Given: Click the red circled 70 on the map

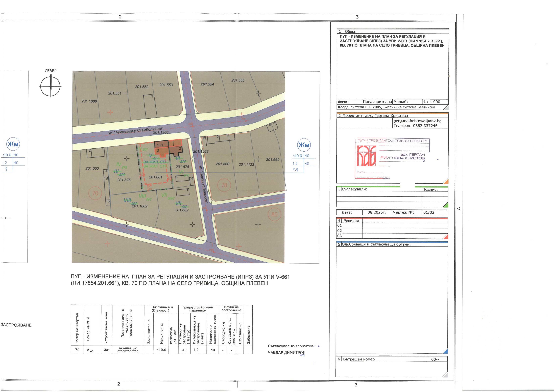Looking at the screenshot, I should tap(95, 193).
